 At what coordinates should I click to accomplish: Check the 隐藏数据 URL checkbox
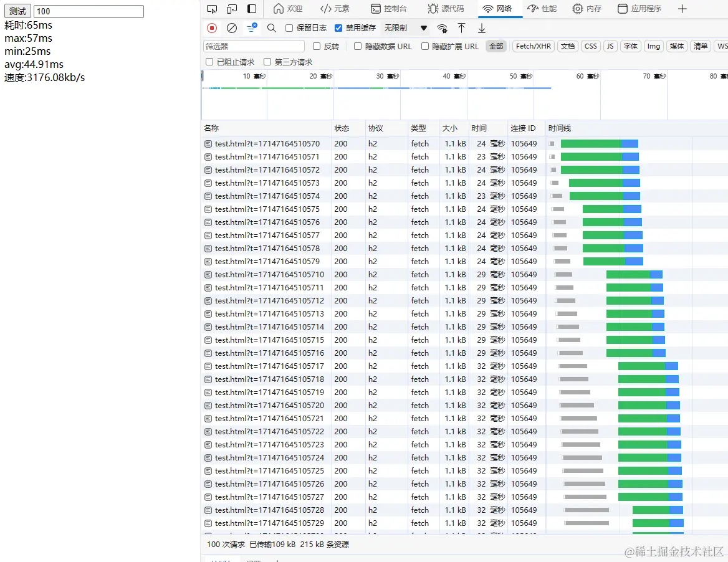coord(358,46)
